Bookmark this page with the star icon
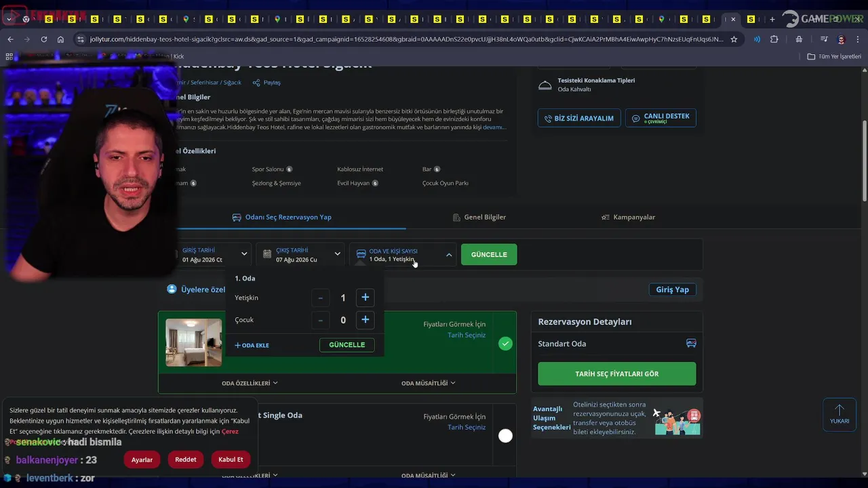This screenshot has width=868, height=488. pyautogui.click(x=734, y=39)
